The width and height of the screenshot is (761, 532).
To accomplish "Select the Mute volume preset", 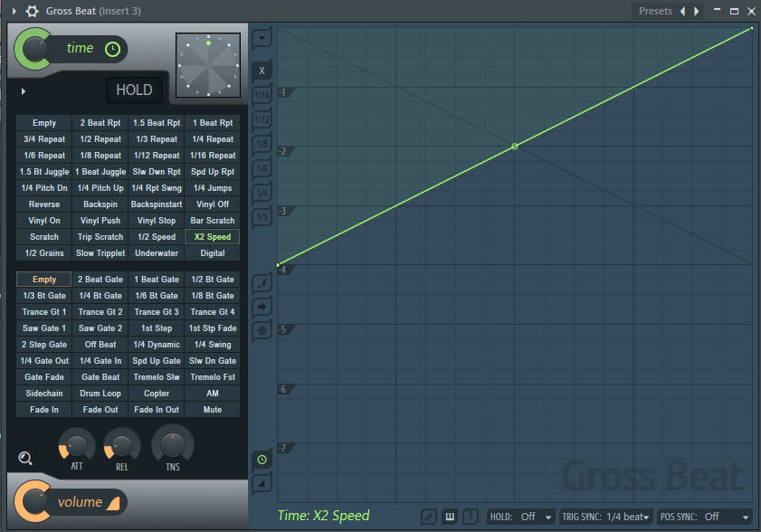I will [213, 410].
